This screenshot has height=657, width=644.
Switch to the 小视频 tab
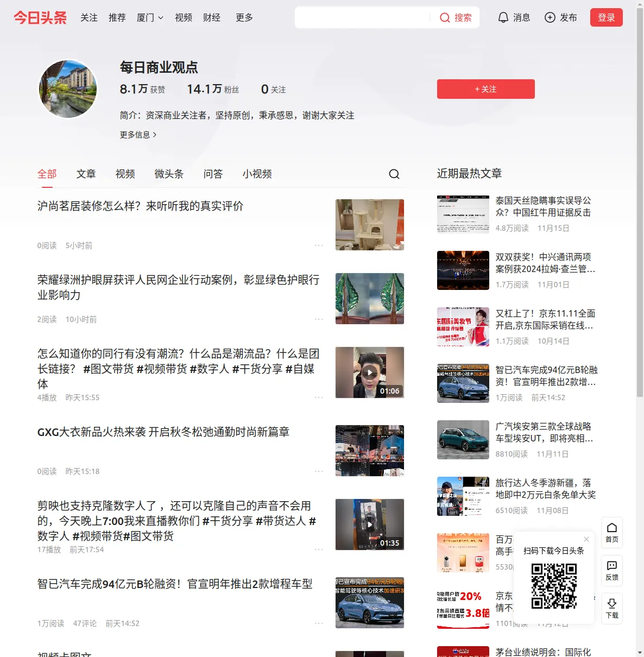(257, 174)
